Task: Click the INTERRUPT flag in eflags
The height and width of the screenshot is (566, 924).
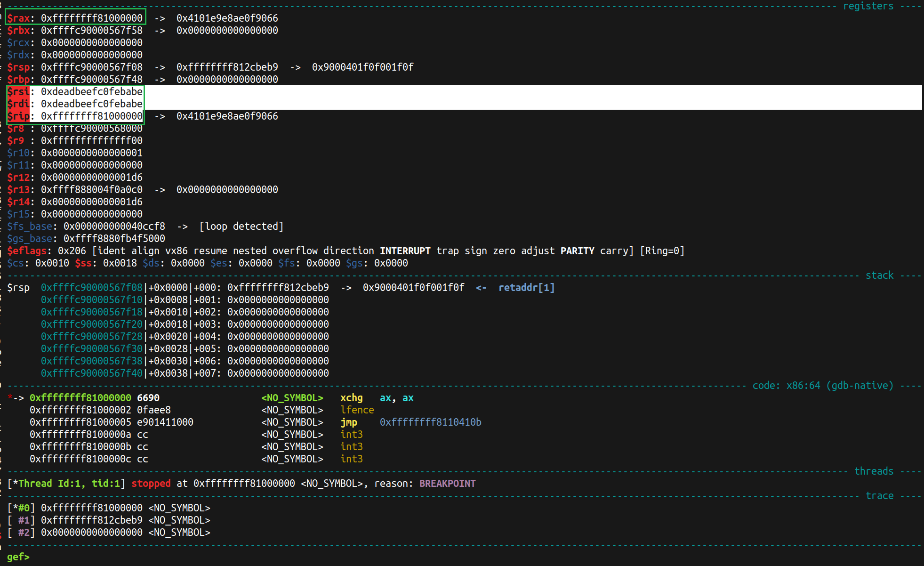Action: [x=405, y=251]
